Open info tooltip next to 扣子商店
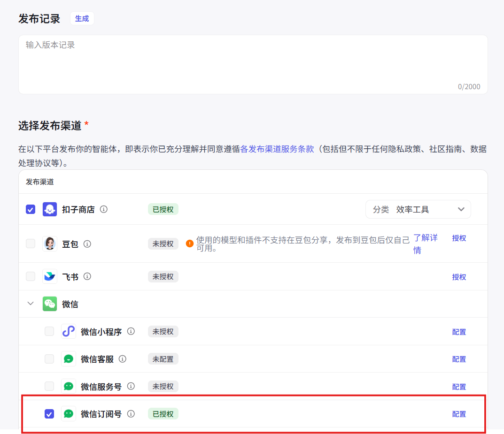This screenshot has width=504, height=434. (103, 209)
